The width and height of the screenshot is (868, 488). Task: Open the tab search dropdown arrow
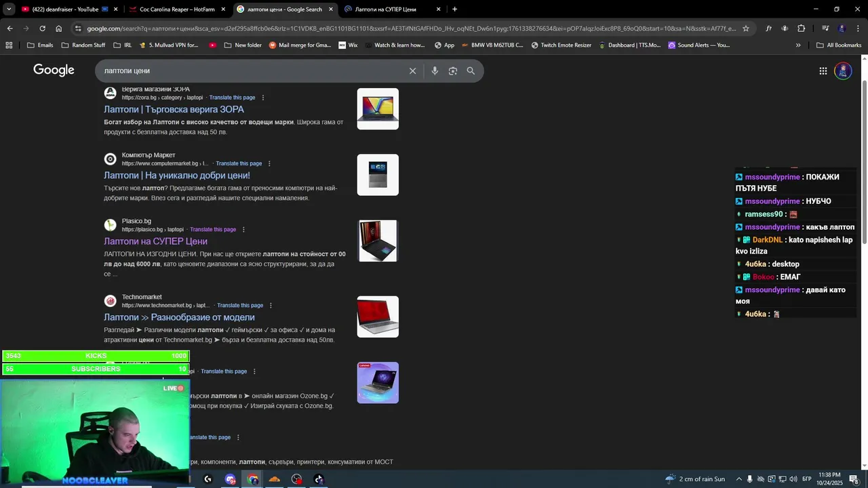pyautogui.click(x=9, y=9)
